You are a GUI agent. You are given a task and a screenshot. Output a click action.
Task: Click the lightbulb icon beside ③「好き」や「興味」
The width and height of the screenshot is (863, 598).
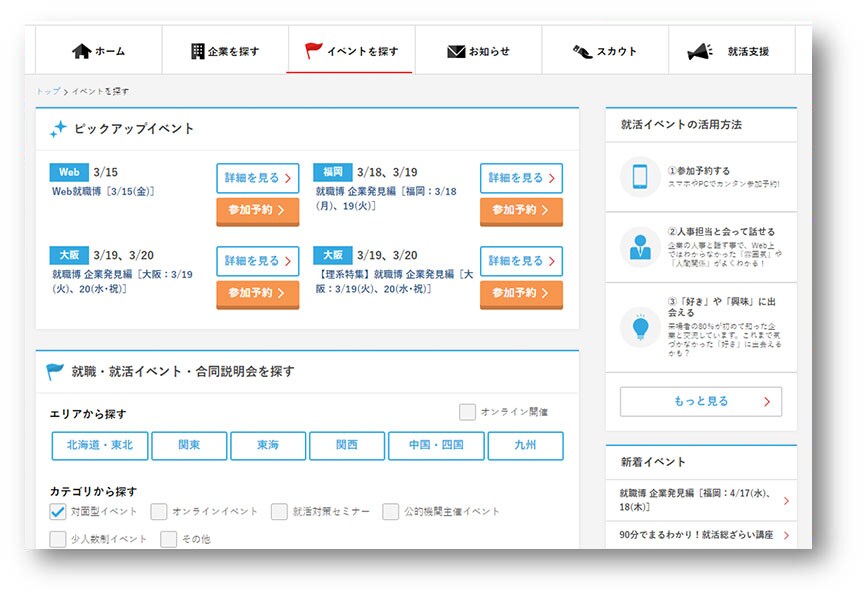tap(640, 326)
